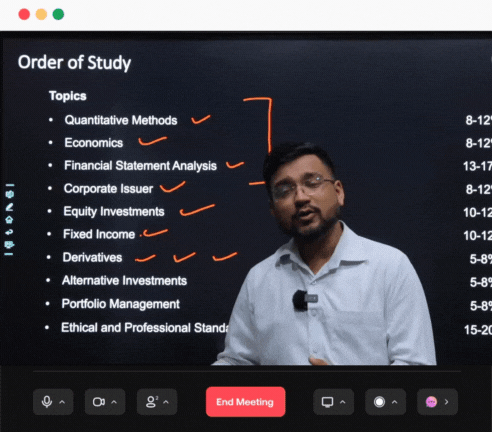Viewport: 492px width, 432px height.
Task: Click the green macOS window button
Action: pos(58,14)
